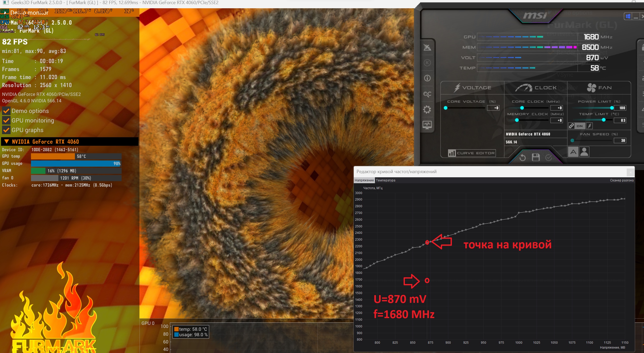
Task: Click Сканер разгона link in curve editor
Action: (622, 180)
